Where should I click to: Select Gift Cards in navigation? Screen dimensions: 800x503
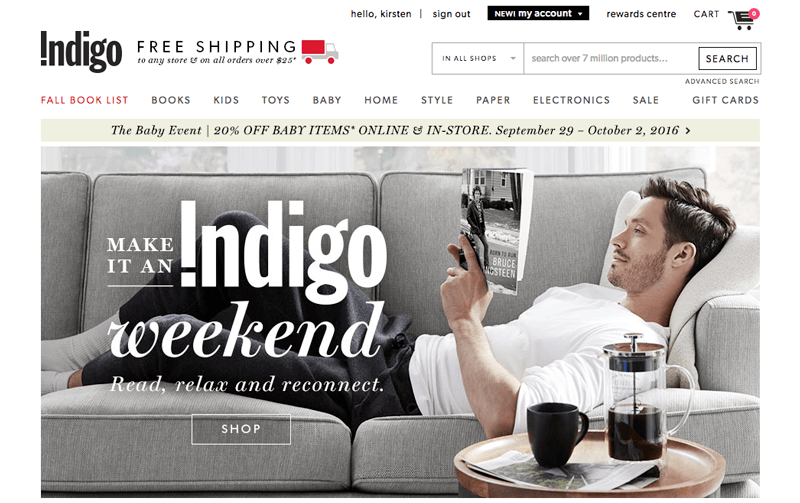[x=726, y=100]
